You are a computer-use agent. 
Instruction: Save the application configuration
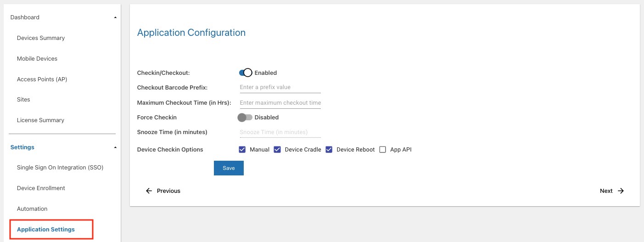coord(229,168)
